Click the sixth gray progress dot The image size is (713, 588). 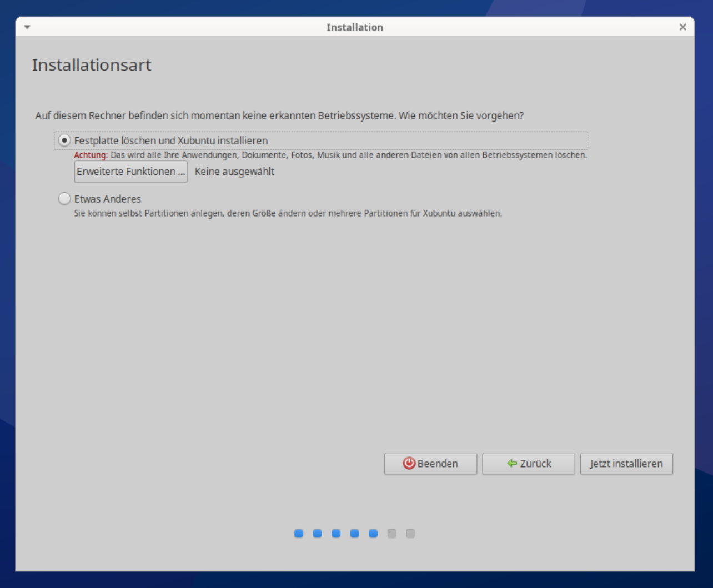click(x=392, y=534)
